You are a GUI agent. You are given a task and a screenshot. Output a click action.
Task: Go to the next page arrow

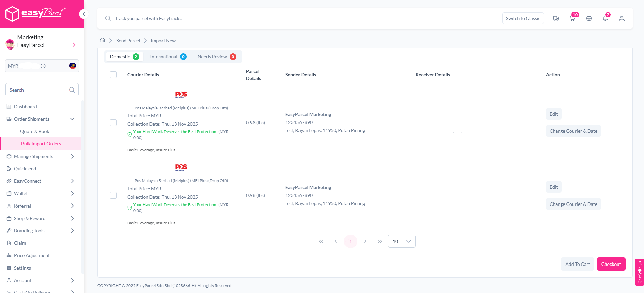365,241
